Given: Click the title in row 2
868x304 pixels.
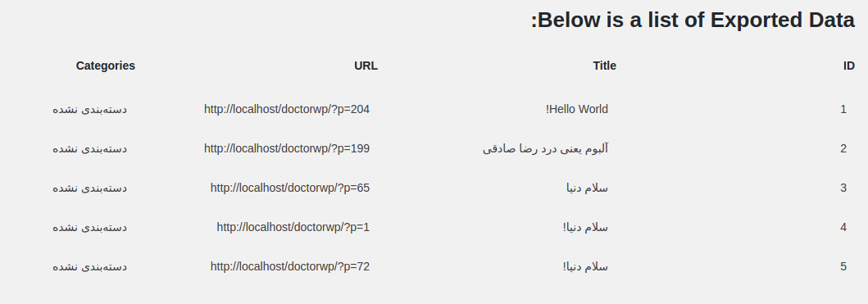Looking at the screenshot, I should (545, 148).
